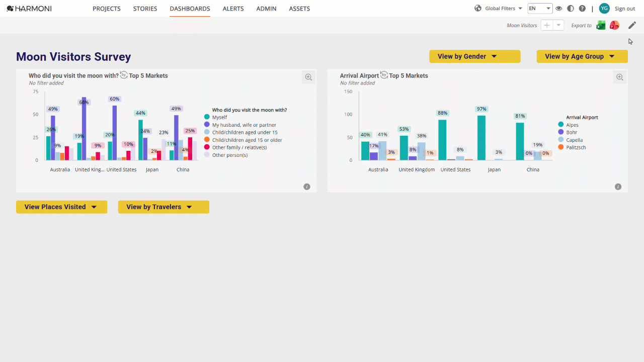Click the 'Other person(s)' legend entry
644x362 pixels.
[x=226, y=155]
